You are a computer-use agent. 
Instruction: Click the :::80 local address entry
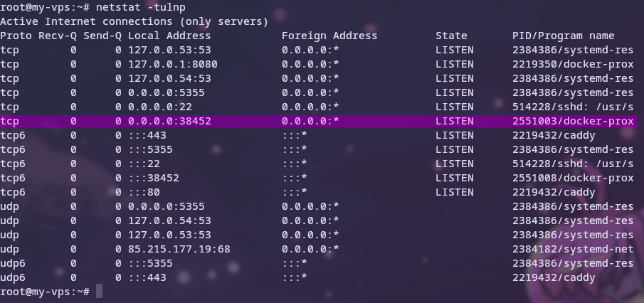(144, 192)
